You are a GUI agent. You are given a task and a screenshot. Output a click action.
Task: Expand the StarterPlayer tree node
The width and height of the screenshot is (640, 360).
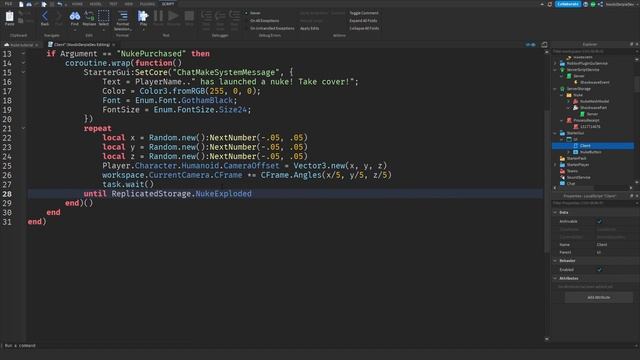(555, 164)
